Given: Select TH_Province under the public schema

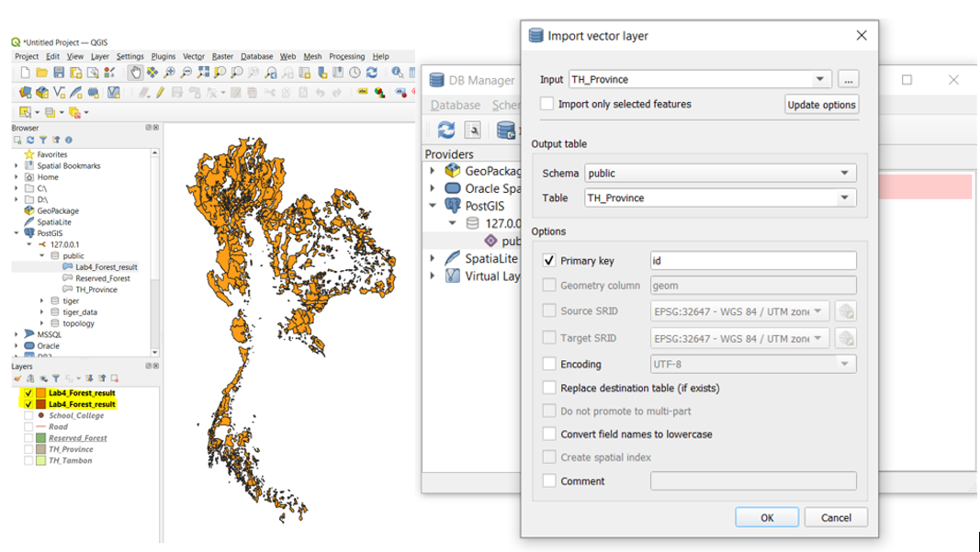Looking at the screenshot, I should pos(96,289).
